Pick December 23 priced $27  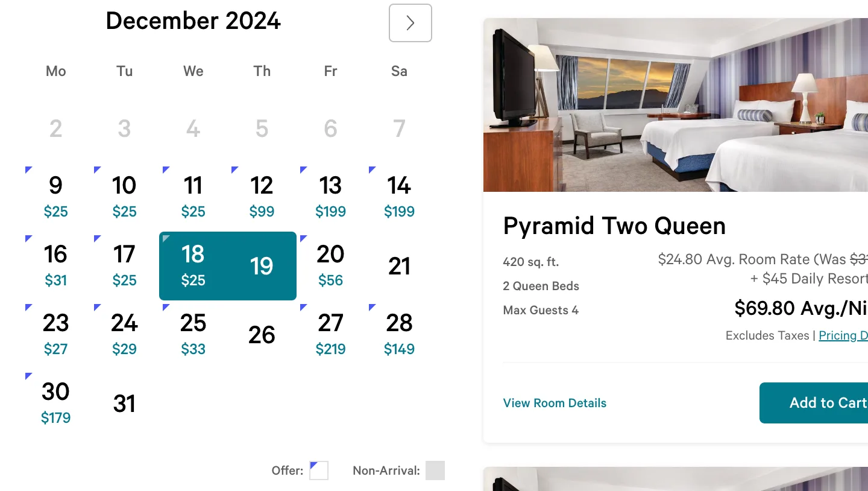coord(55,333)
